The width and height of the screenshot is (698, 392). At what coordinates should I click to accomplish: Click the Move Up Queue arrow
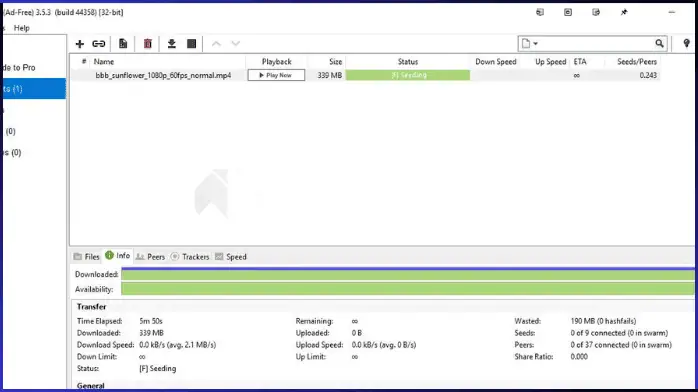[216, 44]
